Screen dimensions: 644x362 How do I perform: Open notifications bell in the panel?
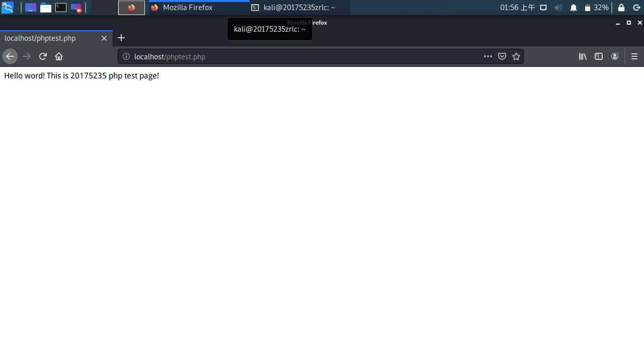574,8
